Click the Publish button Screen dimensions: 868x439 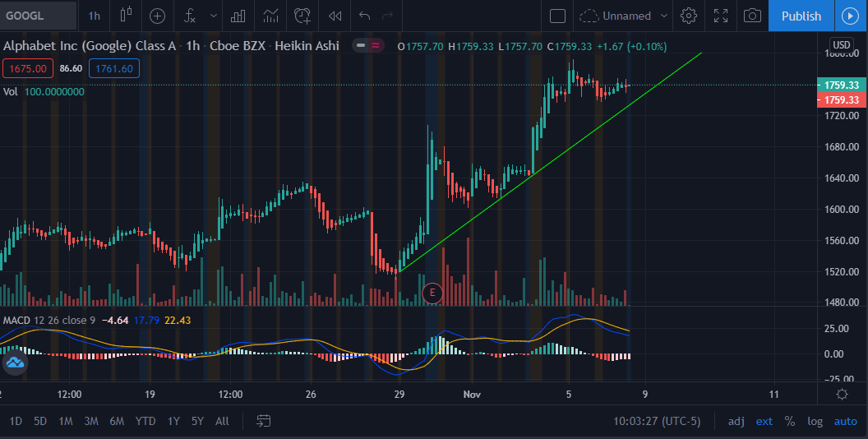click(801, 16)
